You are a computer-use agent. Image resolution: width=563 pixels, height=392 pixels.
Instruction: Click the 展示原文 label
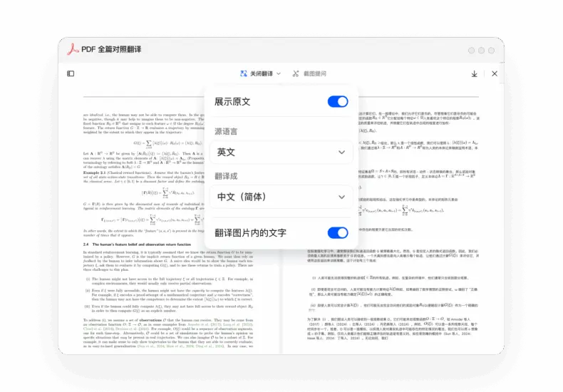[x=232, y=102]
